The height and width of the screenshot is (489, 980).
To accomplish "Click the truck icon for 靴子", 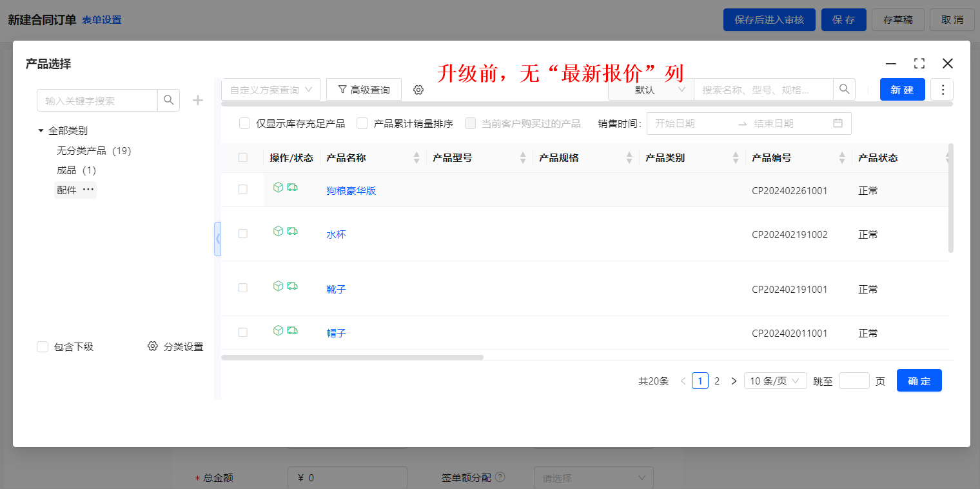I will click(x=293, y=286).
